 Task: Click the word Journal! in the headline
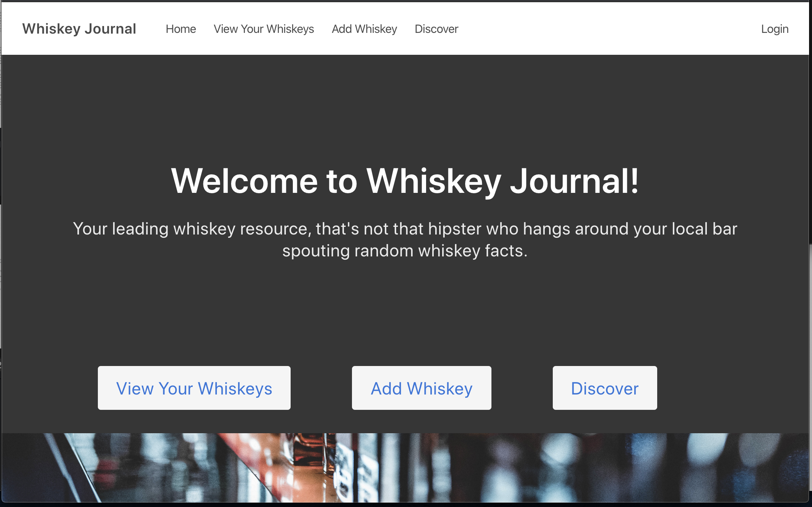click(574, 181)
